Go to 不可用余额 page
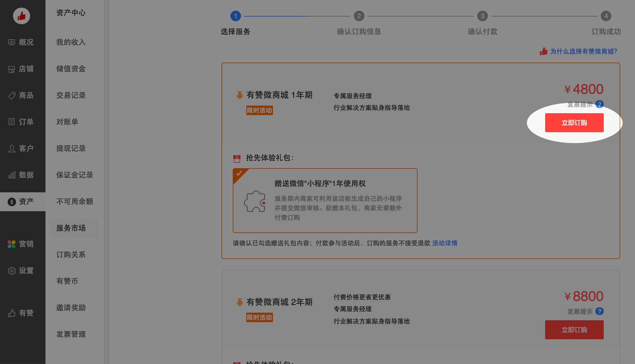635x364 pixels. [x=75, y=201]
